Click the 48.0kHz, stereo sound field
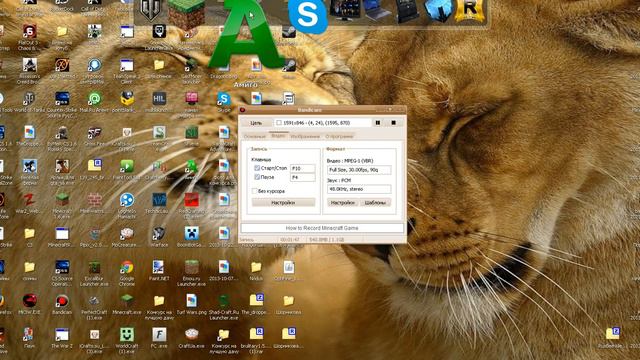 [x=359, y=189]
